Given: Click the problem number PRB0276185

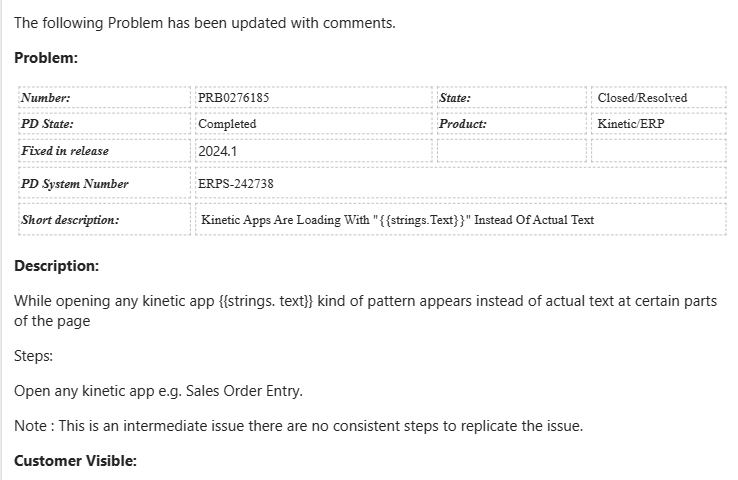Looking at the screenshot, I should pyautogui.click(x=234, y=98).
